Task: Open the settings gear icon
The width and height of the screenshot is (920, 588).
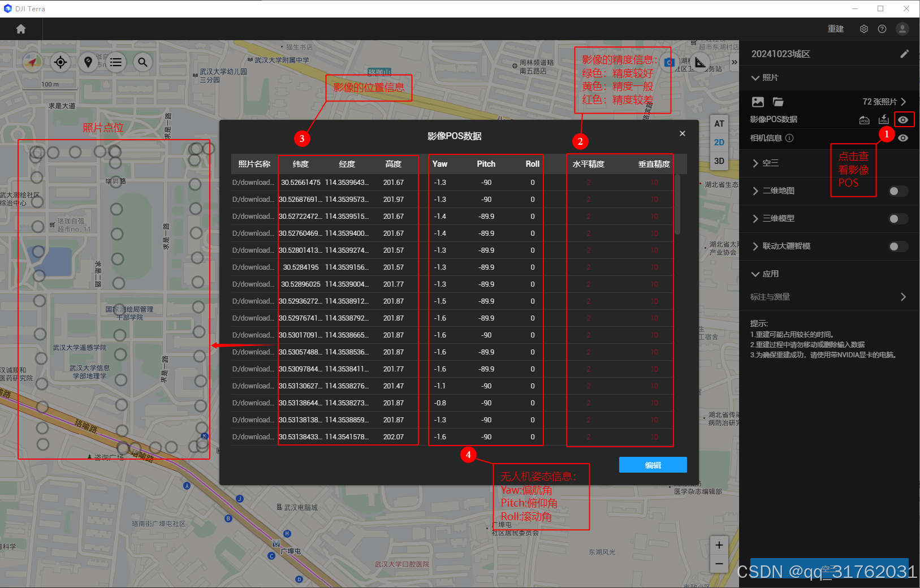Action: point(864,29)
